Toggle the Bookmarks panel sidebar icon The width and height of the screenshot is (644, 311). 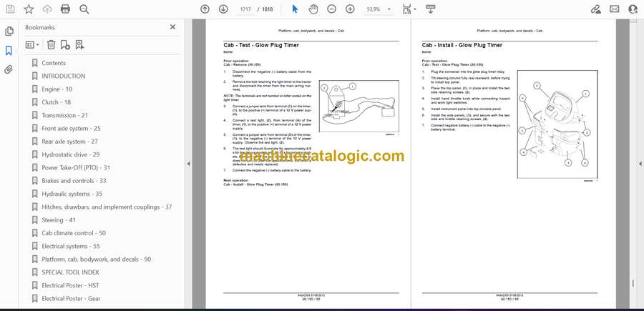click(9, 51)
